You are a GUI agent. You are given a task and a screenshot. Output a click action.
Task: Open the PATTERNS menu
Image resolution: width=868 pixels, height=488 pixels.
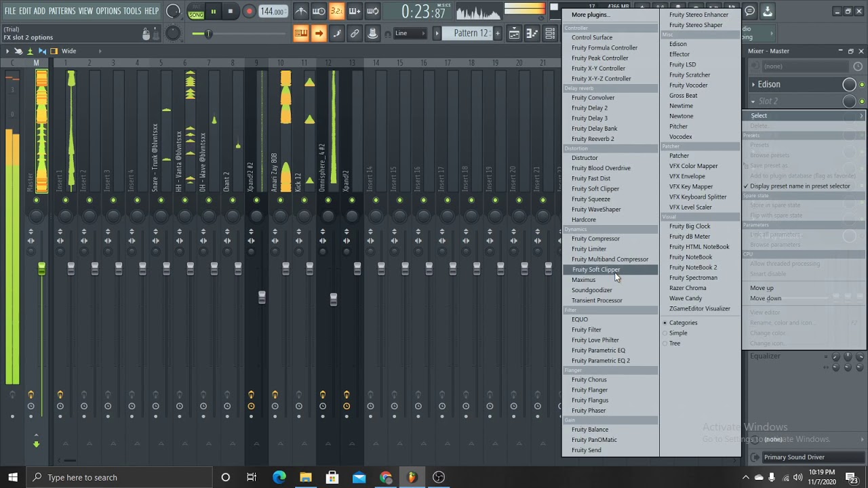(x=62, y=11)
